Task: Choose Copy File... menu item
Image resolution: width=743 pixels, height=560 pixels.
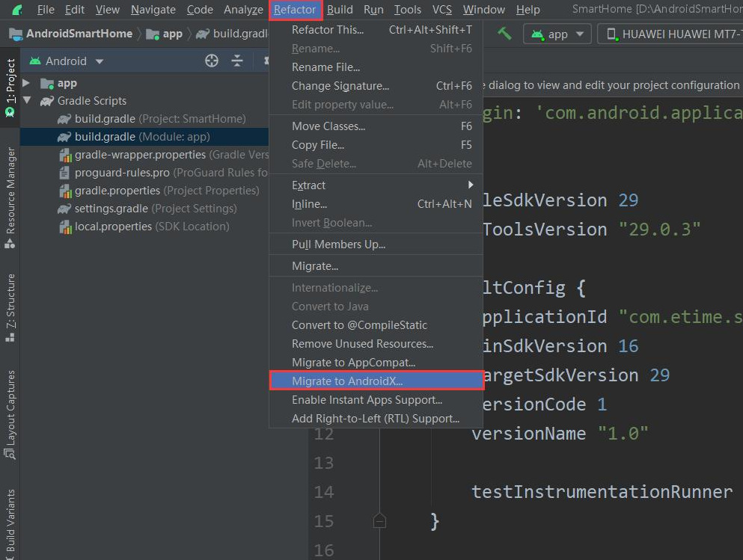Action: tap(376, 145)
